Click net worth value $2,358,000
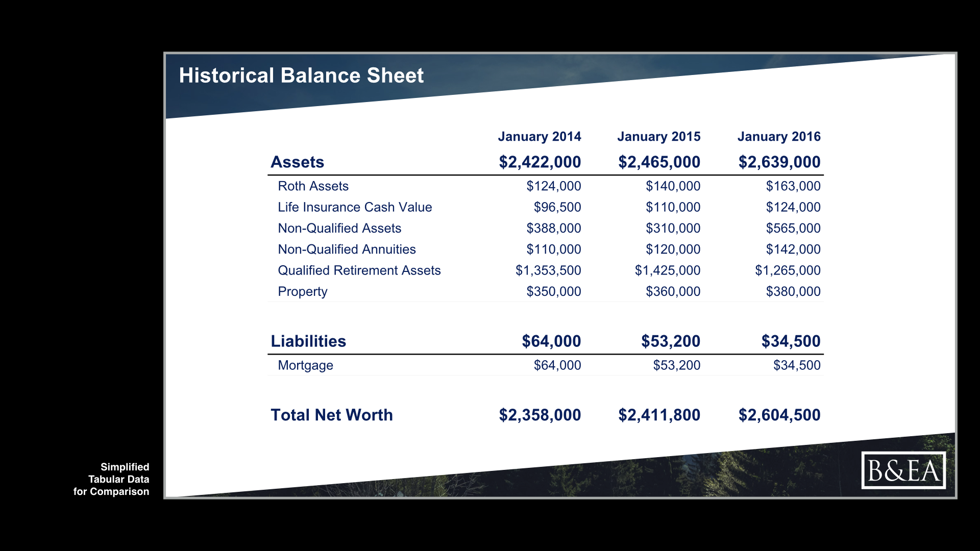This screenshot has height=551, width=980. [x=540, y=415]
